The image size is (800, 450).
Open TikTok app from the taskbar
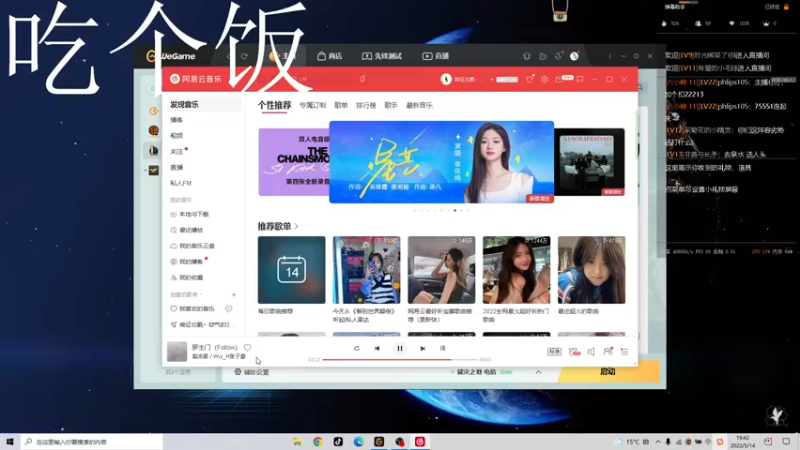[x=338, y=441]
